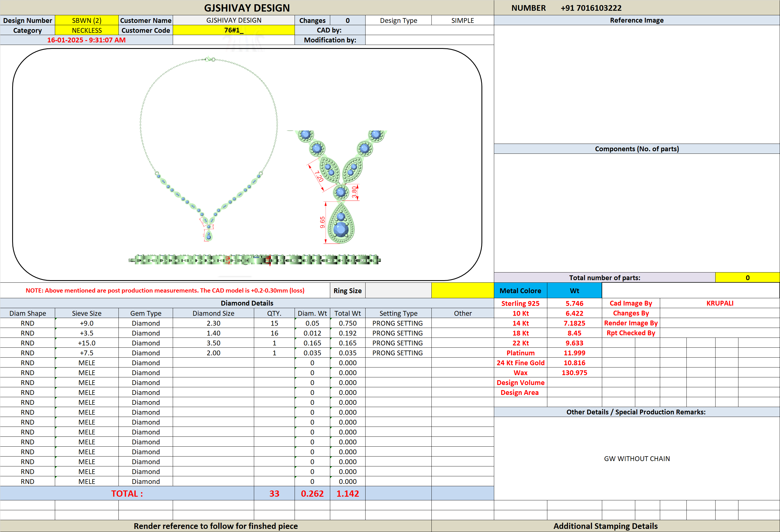Select the Design Volume label
Viewport: 780px width, 532px height.
pyautogui.click(x=520, y=382)
